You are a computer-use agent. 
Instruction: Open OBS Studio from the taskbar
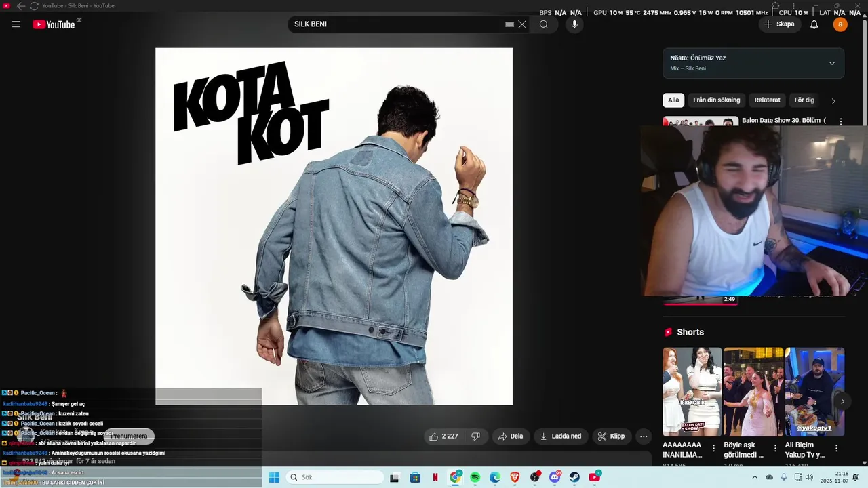pyautogui.click(x=535, y=477)
